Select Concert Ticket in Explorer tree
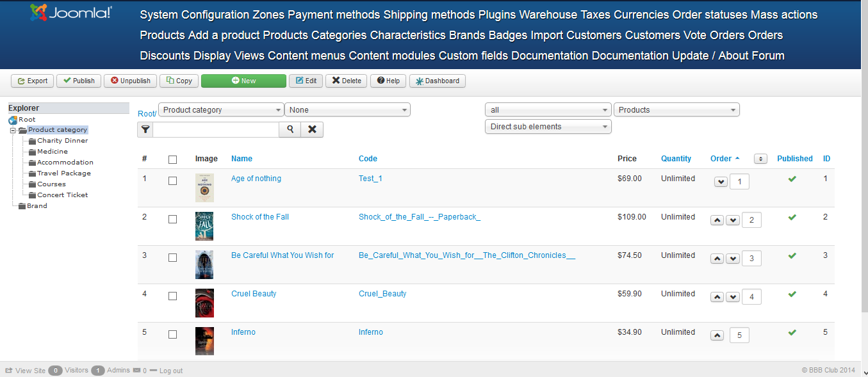Viewport: 868px width, 377px height. point(62,195)
